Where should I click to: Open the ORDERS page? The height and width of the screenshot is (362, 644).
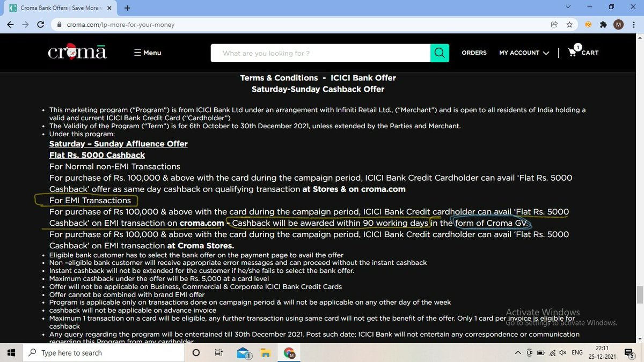pos(474,53)
